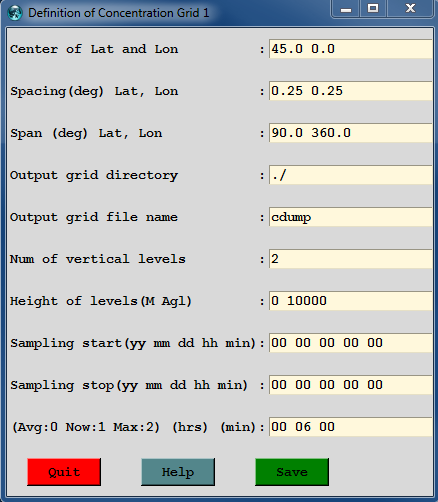Select the Spacing(deg) Lat, Lon field
Viewport: 438px width, 502px height.
point(351,91)
